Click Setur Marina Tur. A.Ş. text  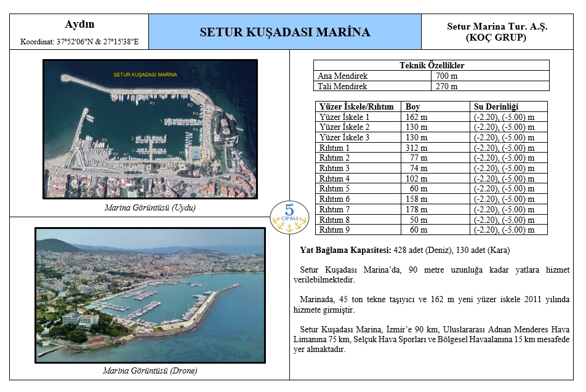coord(497,26)
